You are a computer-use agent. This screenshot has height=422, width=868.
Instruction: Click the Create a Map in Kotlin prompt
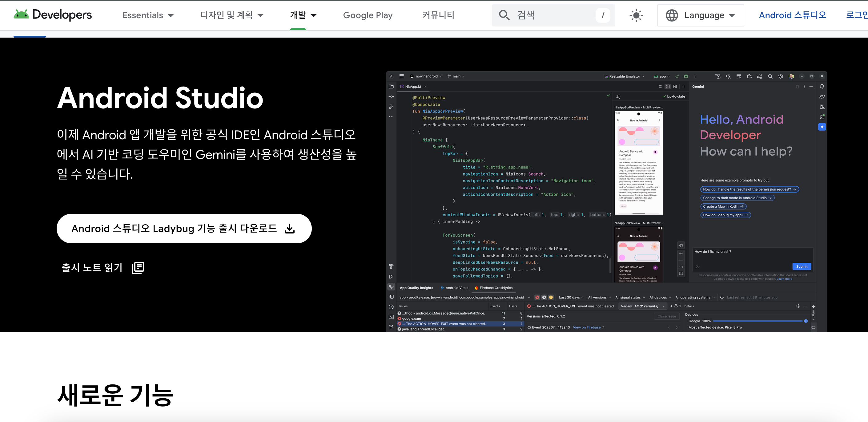[x=723, y=206]
